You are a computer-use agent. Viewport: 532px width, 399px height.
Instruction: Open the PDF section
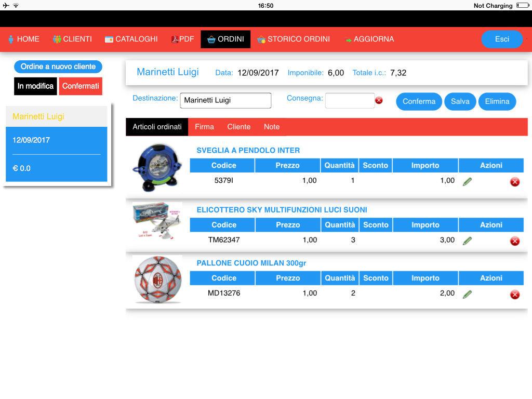tap(182, 39)
